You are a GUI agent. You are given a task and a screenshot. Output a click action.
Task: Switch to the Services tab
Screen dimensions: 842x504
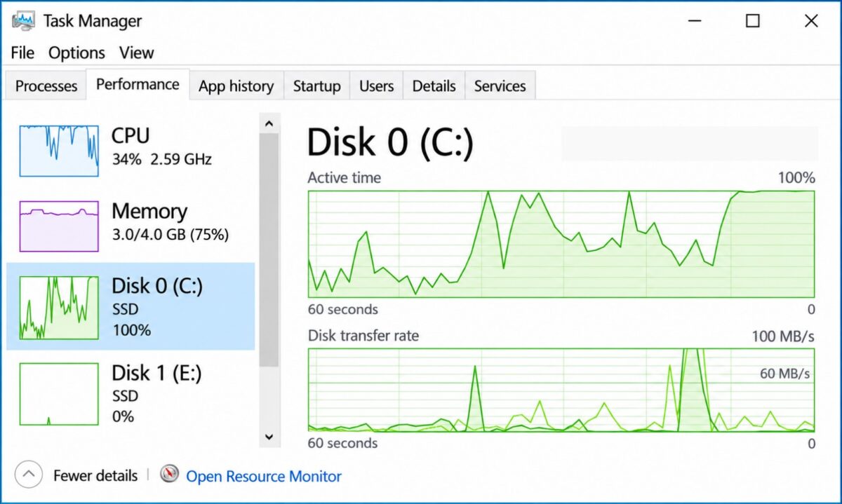pos(500,86)
